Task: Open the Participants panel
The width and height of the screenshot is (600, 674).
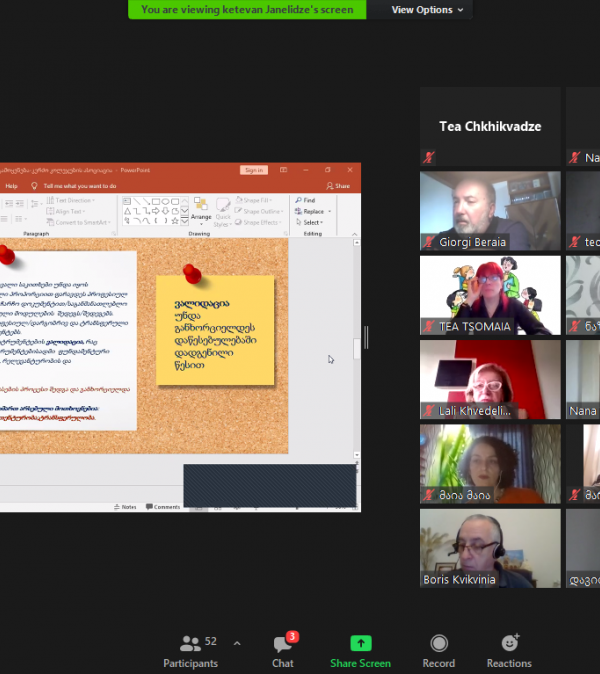Action: point(190,651)
